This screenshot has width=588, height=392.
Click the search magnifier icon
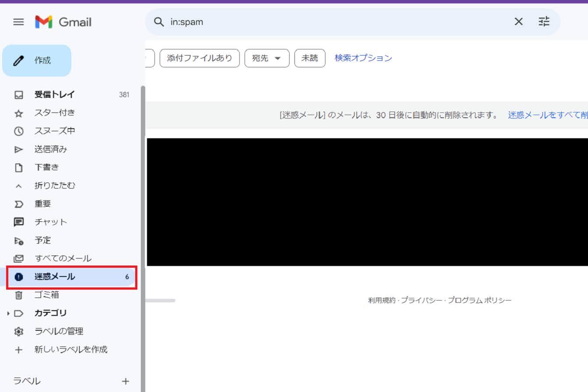coord(159,22)
